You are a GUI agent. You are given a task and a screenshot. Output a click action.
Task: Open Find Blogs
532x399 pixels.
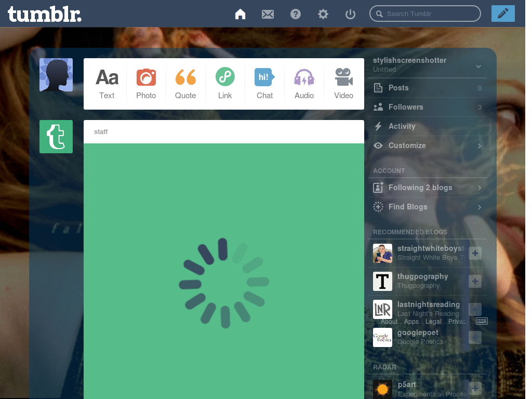pos(428,207)
